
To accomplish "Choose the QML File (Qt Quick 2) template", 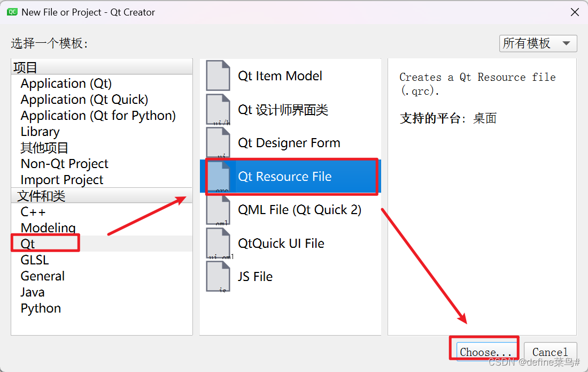I will tap(290, 209).
